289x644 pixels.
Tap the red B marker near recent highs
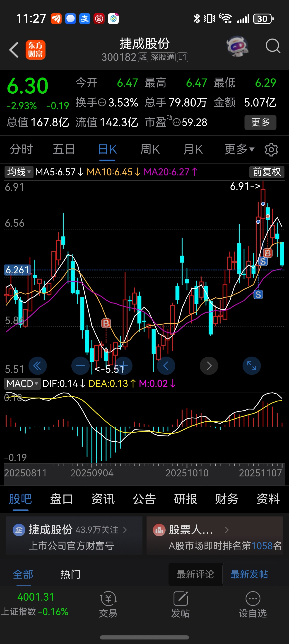pyautogui.click(x=268, y=253)
